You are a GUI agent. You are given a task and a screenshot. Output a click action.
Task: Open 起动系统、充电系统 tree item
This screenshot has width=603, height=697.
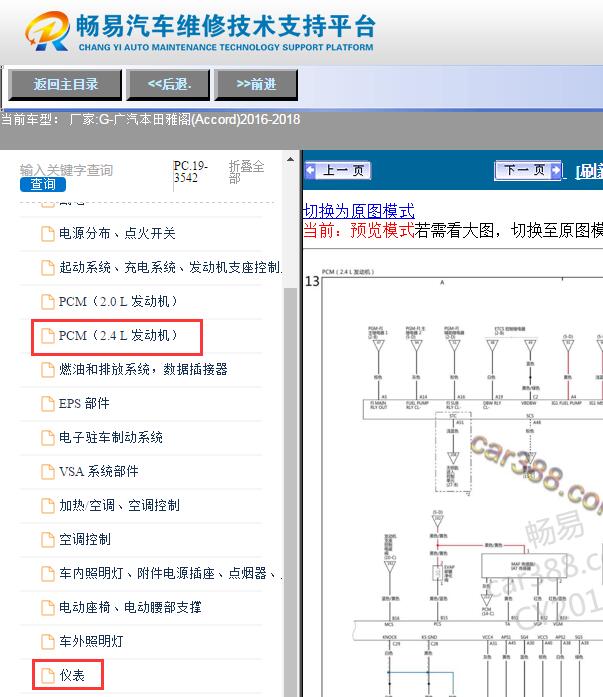coord(169,267)
